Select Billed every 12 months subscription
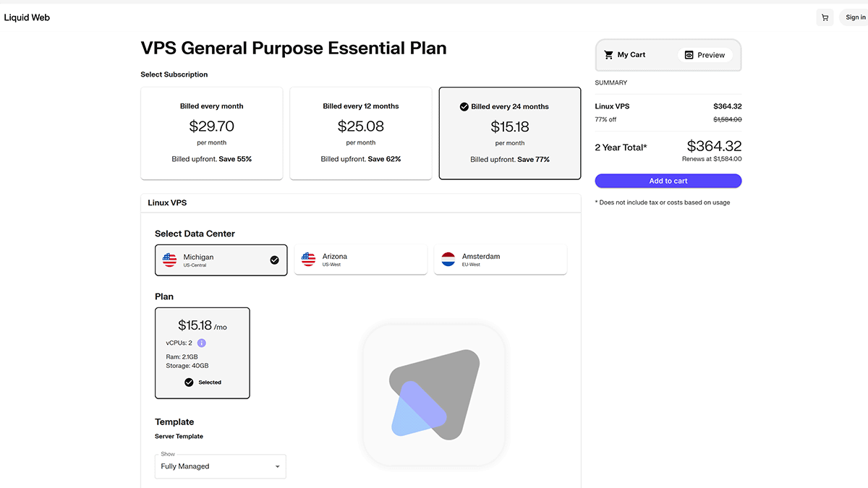This screenshot has width=868, height=488. tap(361, 134)
